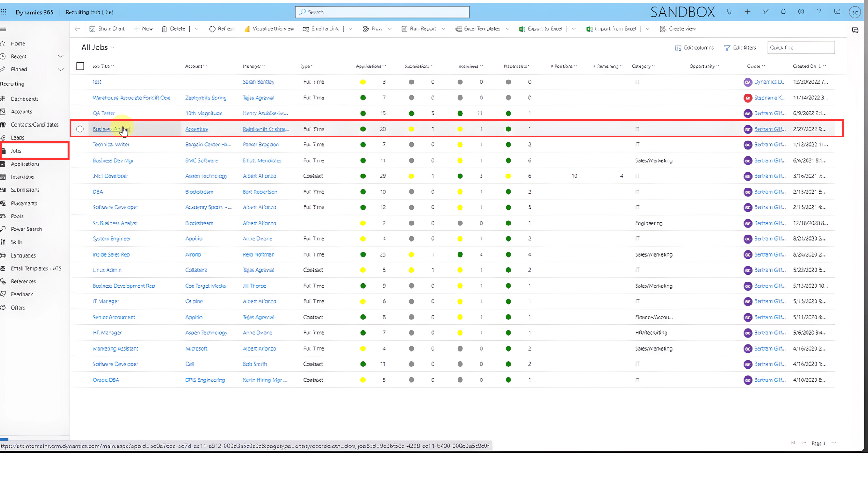Click Recruiting Hub (Lite) app name
868x488 pixels.
(x=90, y=12)
